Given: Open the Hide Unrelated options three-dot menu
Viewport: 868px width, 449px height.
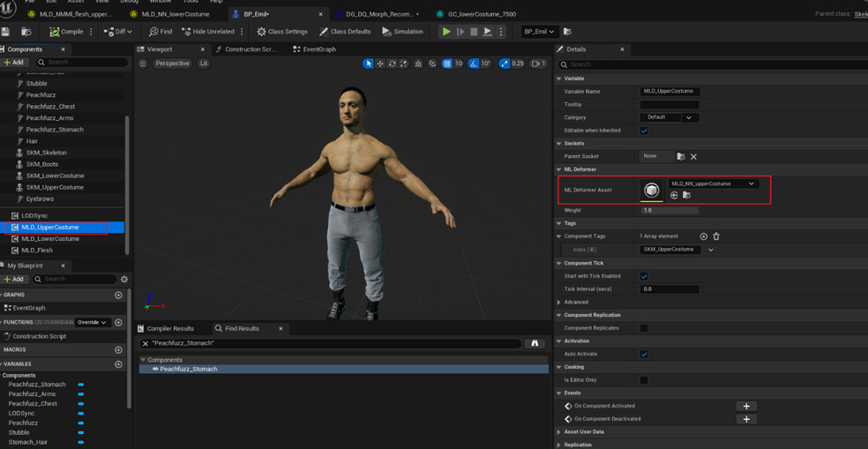Looking at the screenshot, I should pyautogui.click(x=242, y=32).
